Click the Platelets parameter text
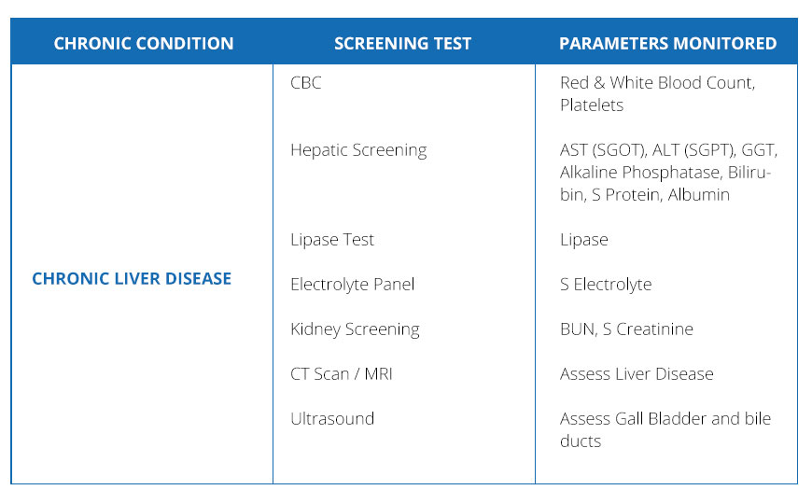The image size is (812, 504). tap(592, 105)
